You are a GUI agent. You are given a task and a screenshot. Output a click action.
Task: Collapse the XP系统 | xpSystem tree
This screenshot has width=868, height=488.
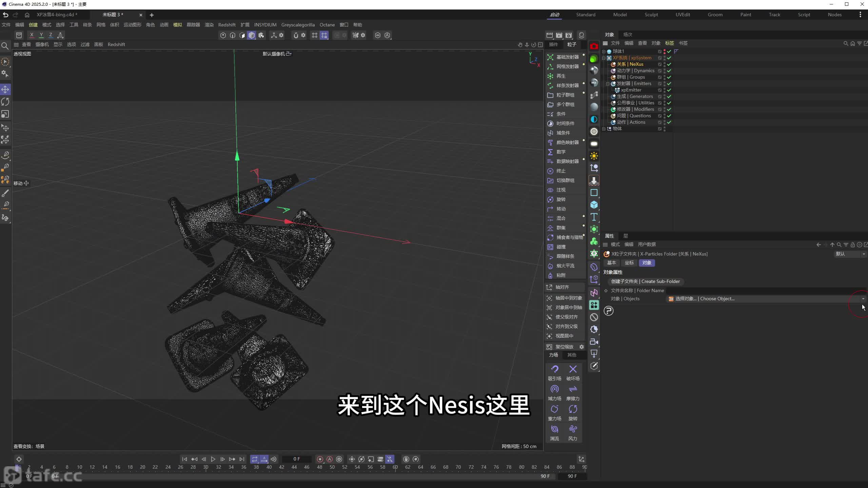pyautogui.click(x=604, y=58)
